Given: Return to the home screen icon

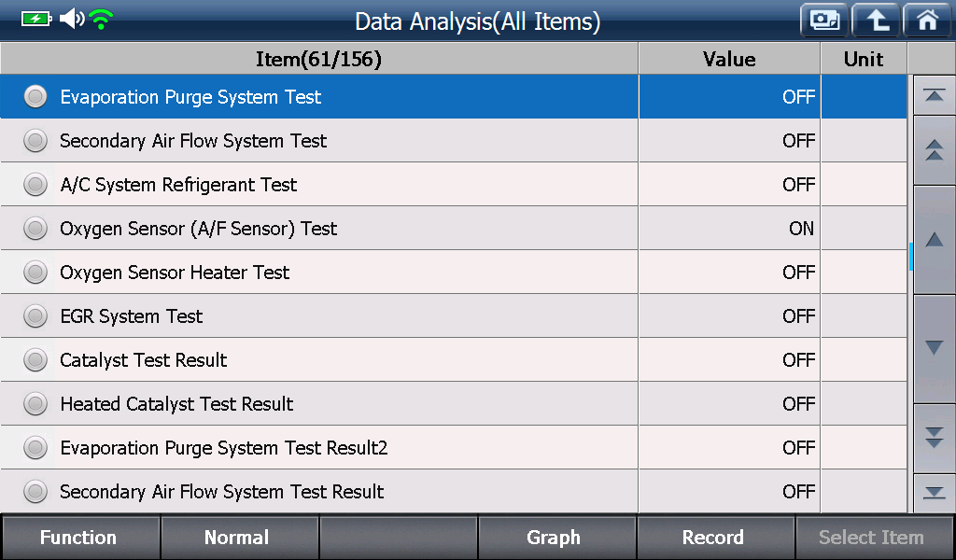Looking at the screenshot, I should [927, 21].
